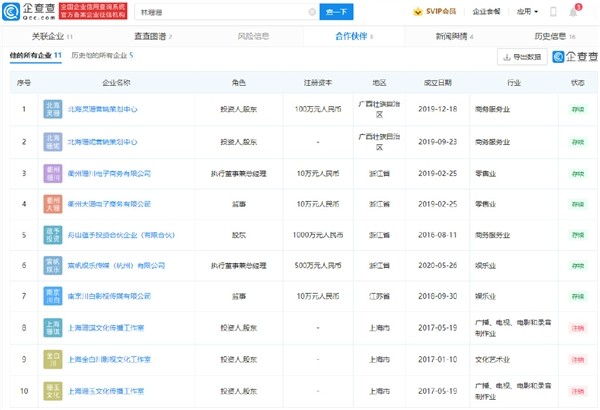This screenshot has height=410, width=600.
Task: Click the green logo tile in row 9
Action: click(x=52, y=358)
